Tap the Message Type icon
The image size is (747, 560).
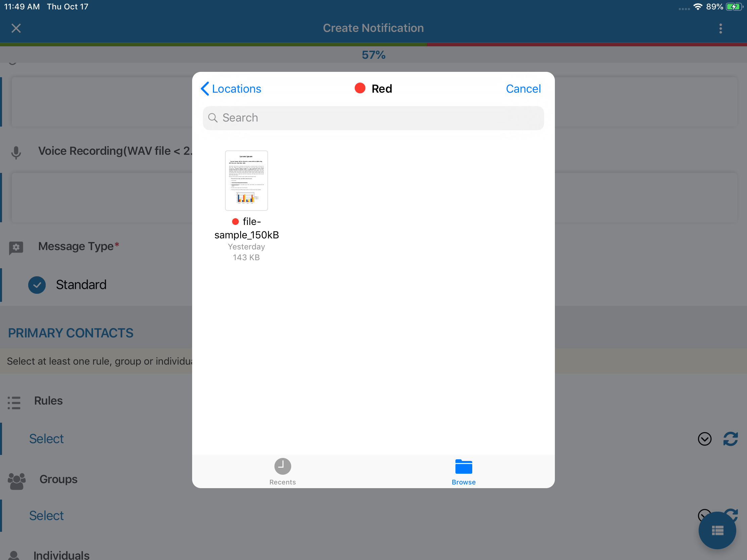click(16, 248)
